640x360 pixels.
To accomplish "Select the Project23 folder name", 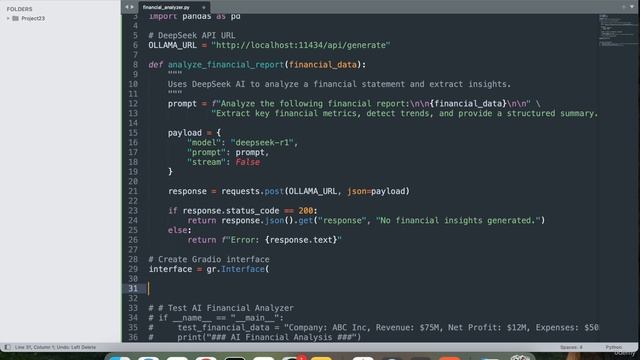I will tap(33, 18).
